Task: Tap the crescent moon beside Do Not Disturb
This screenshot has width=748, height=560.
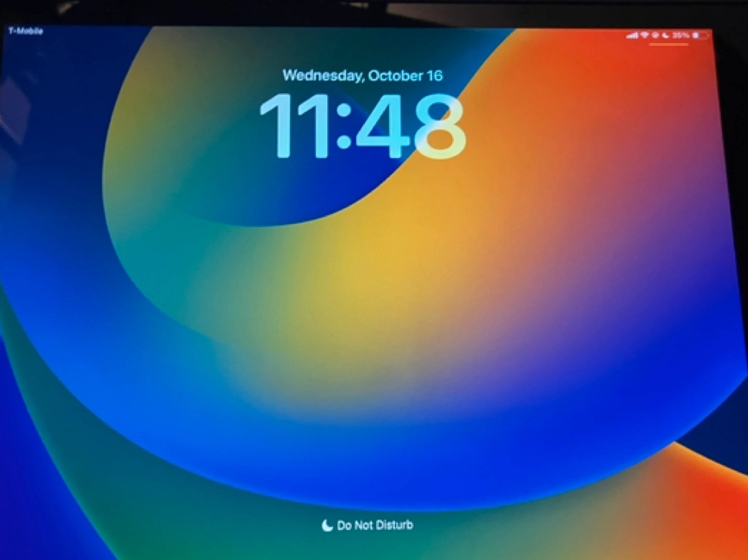Action: (327, 526)
